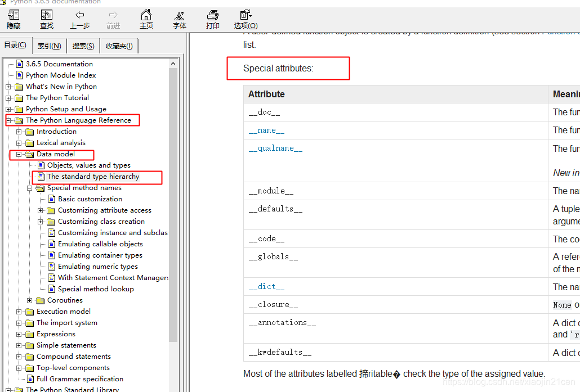Expand the Introduction node

(x=19, y=132)
